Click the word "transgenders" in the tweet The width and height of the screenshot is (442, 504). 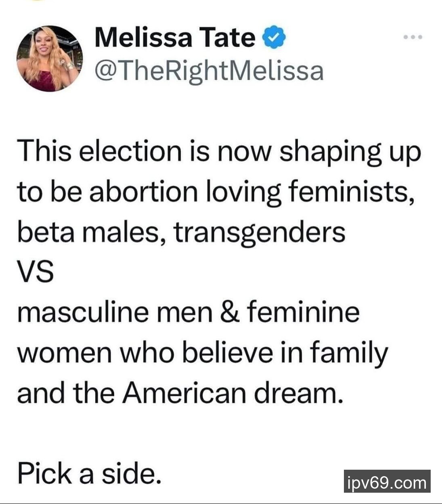(259, 233)
